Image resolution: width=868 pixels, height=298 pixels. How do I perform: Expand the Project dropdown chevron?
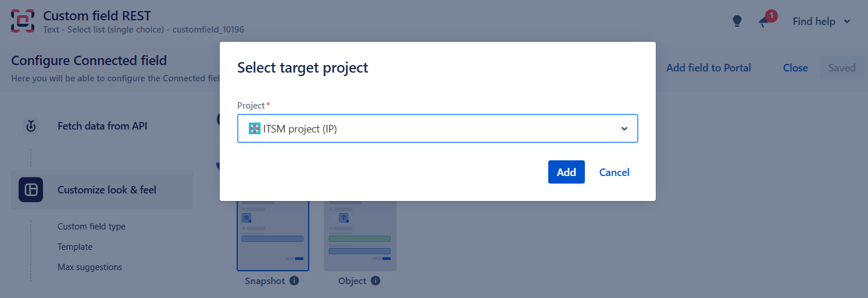624,129
